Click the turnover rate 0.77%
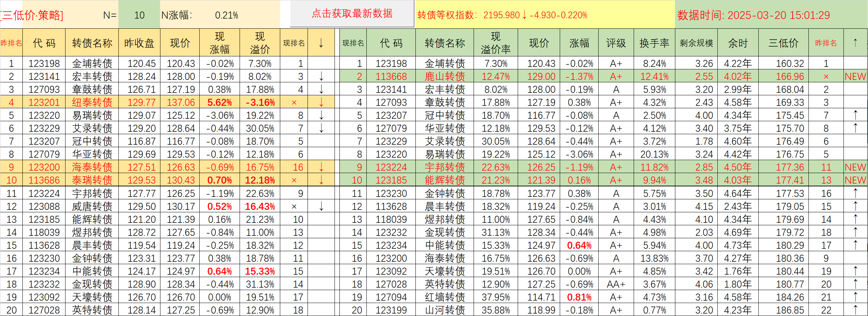868x316 pixels. pyautogui.click(x=654, y=310)
